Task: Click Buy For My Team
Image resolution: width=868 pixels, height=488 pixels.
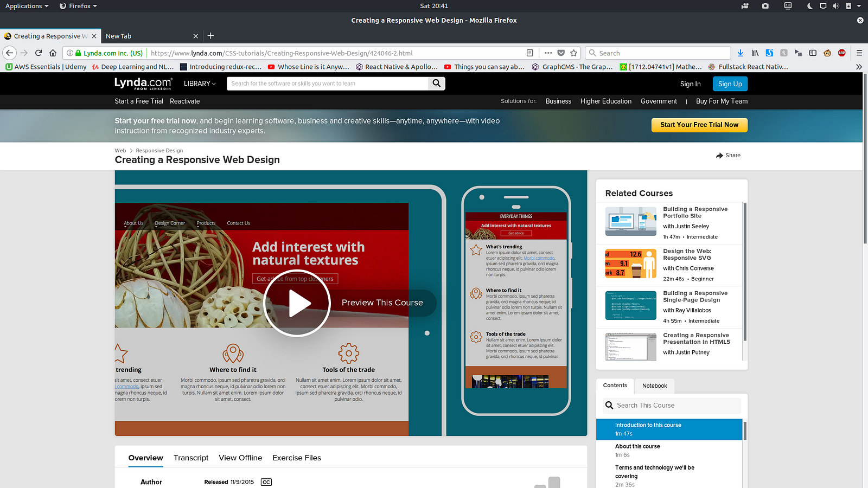Action: coord(722,101)
